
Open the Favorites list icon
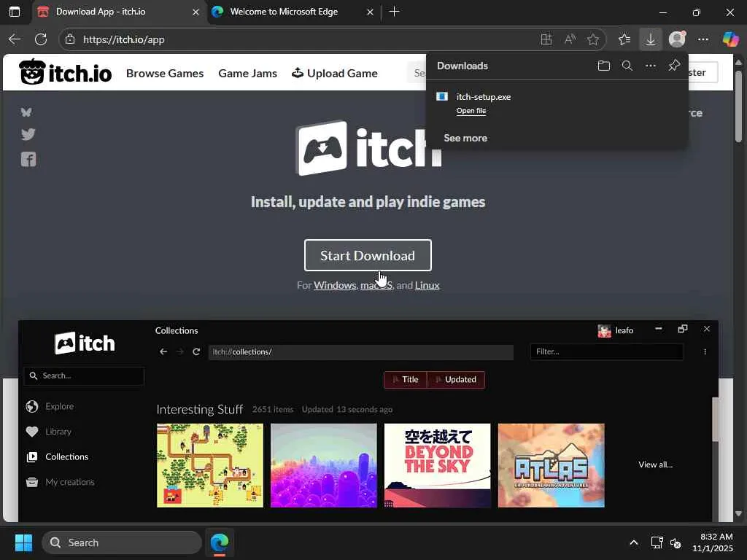click(x=624, y=39)
